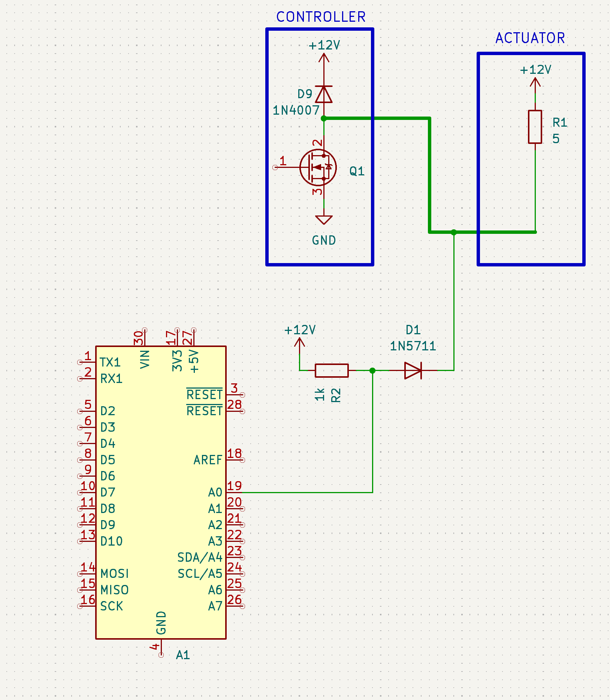Click the +12V power arrow above R1
This screenshot has width=610, height=700.
click(x=535, y=82)
